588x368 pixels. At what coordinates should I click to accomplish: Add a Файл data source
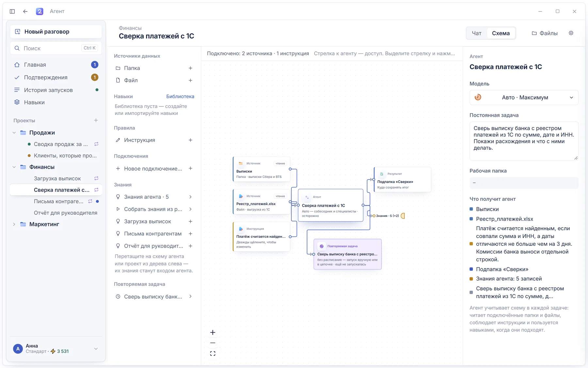(190, 80)
